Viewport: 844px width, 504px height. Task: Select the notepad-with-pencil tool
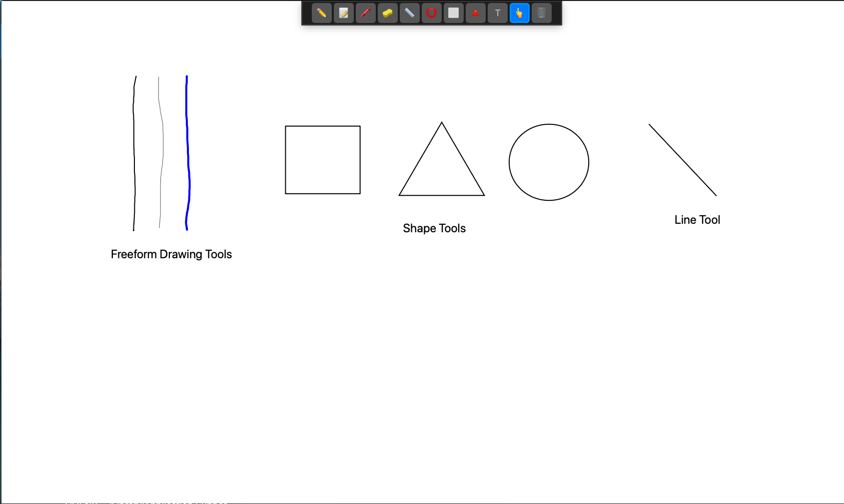coord(343,13)
